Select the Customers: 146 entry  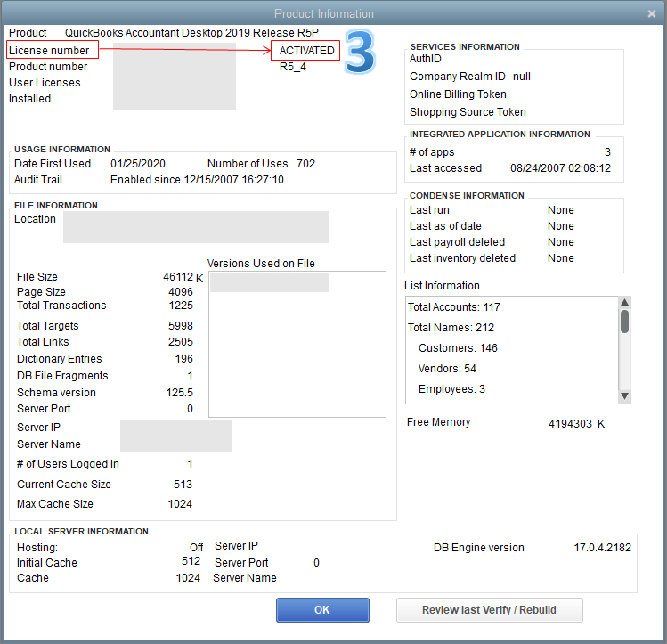[458, 348]
